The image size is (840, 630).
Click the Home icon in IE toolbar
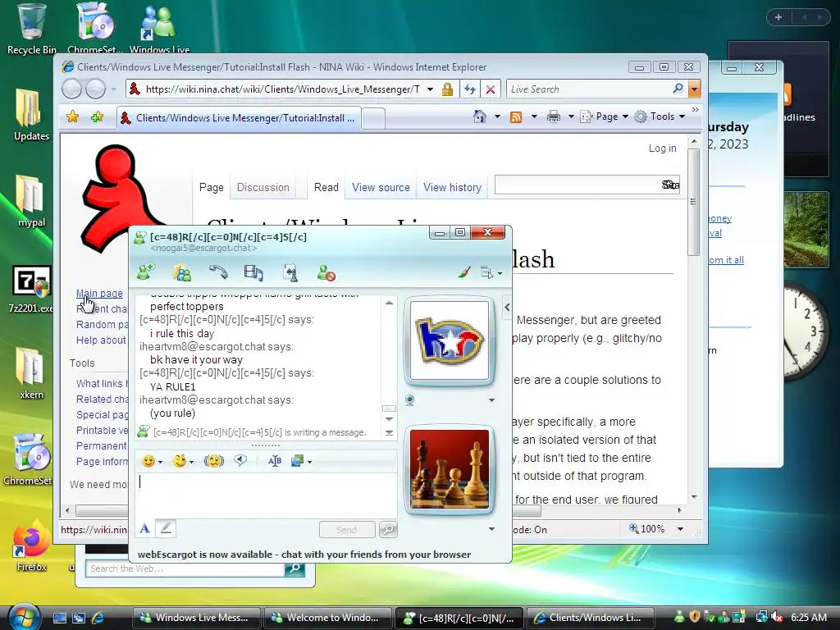click(479, 116)
